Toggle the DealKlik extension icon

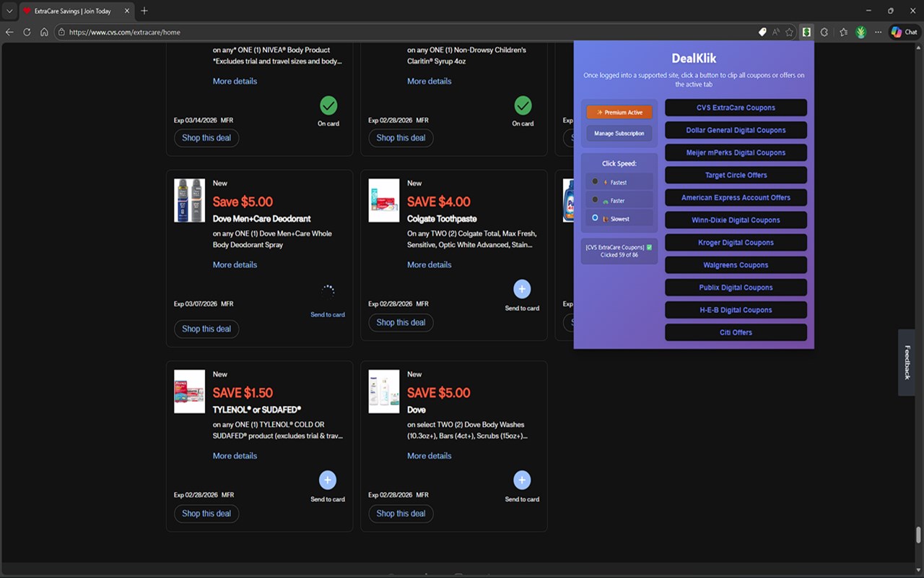(807, 32)
